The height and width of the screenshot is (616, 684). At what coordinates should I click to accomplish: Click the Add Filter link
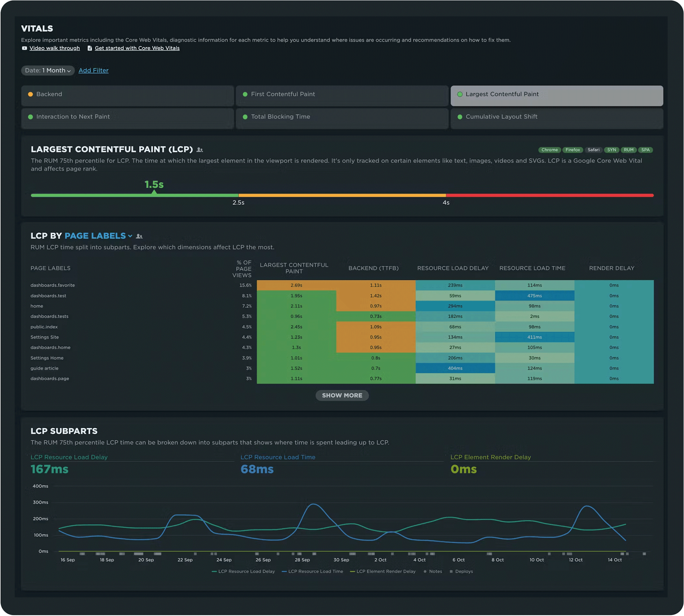(x=93, y=70)
